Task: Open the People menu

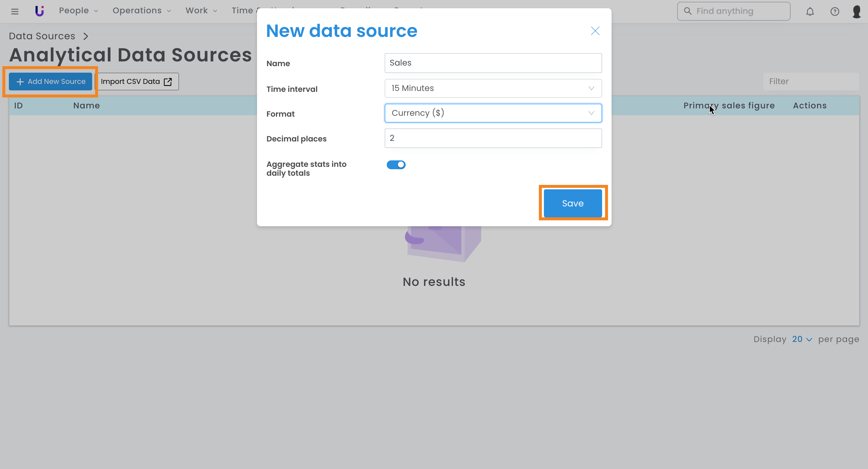Action: [78, 11]
